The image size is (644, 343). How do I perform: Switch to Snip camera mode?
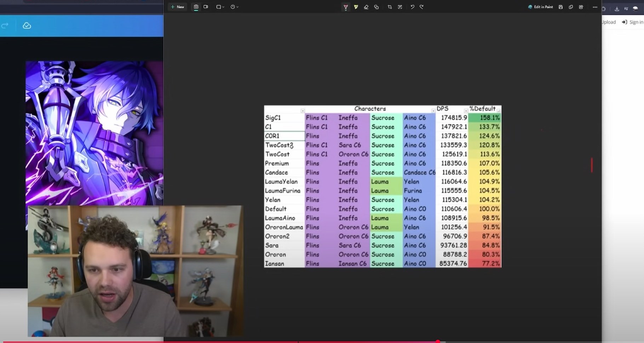coord(196,7)
